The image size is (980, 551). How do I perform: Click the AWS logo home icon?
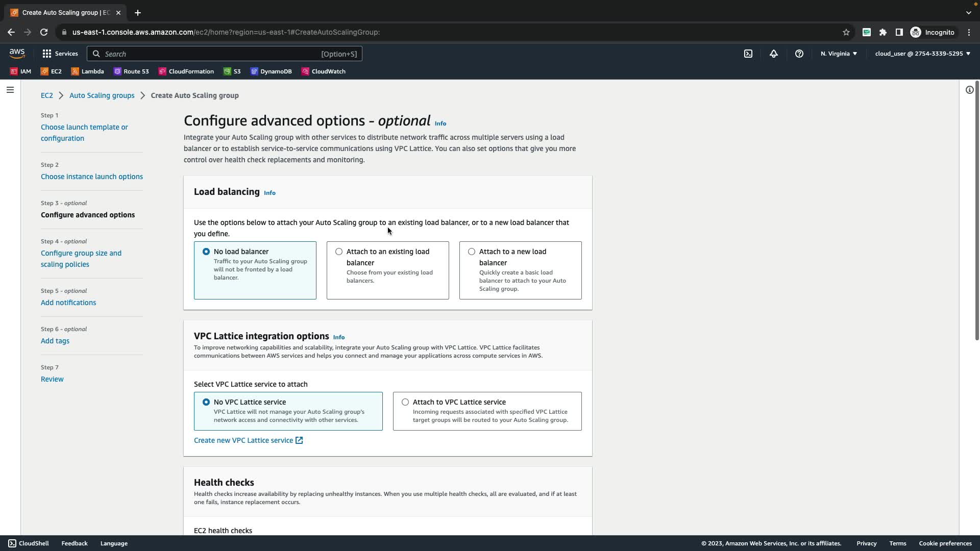point(17,53)
